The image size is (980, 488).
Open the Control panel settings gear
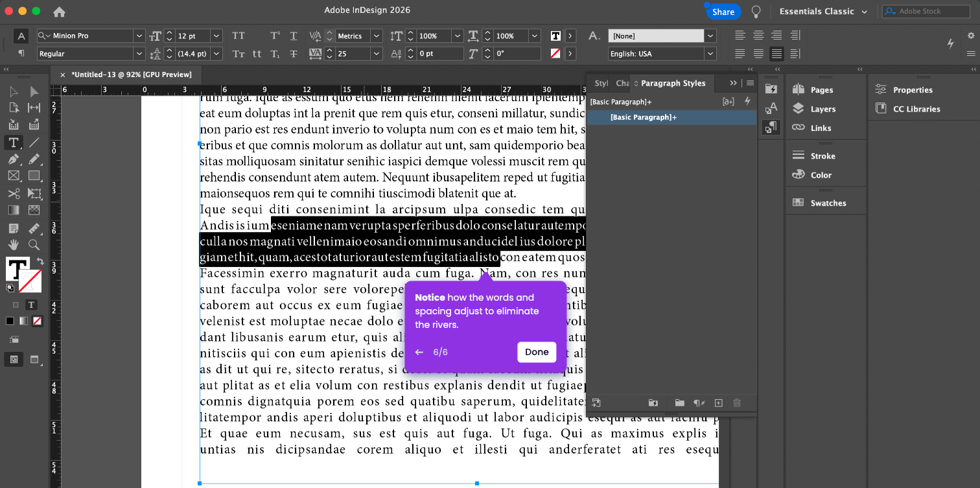point(971,36)
